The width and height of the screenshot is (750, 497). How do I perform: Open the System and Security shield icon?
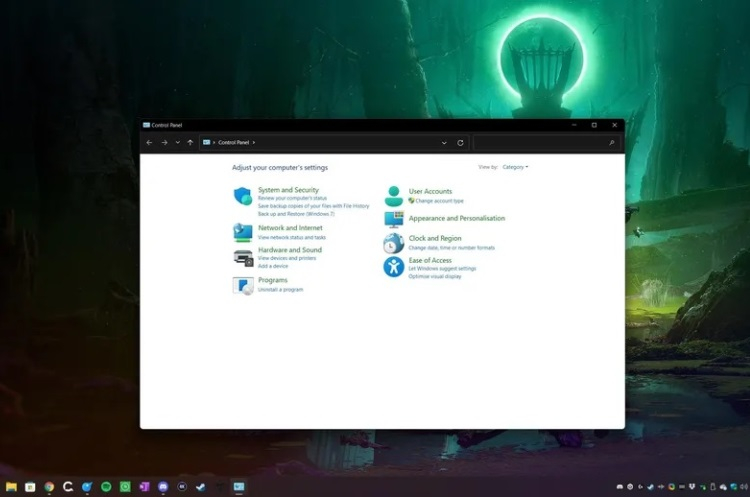pos(243,196)
